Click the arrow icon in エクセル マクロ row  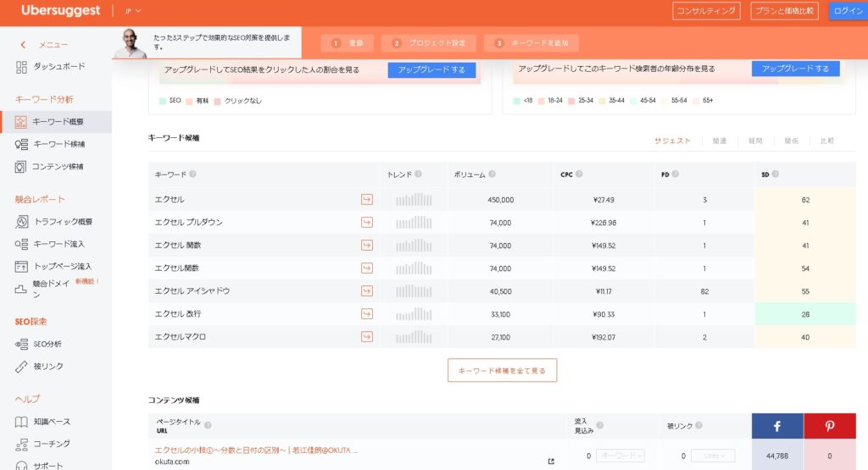(x=367, y=337)
